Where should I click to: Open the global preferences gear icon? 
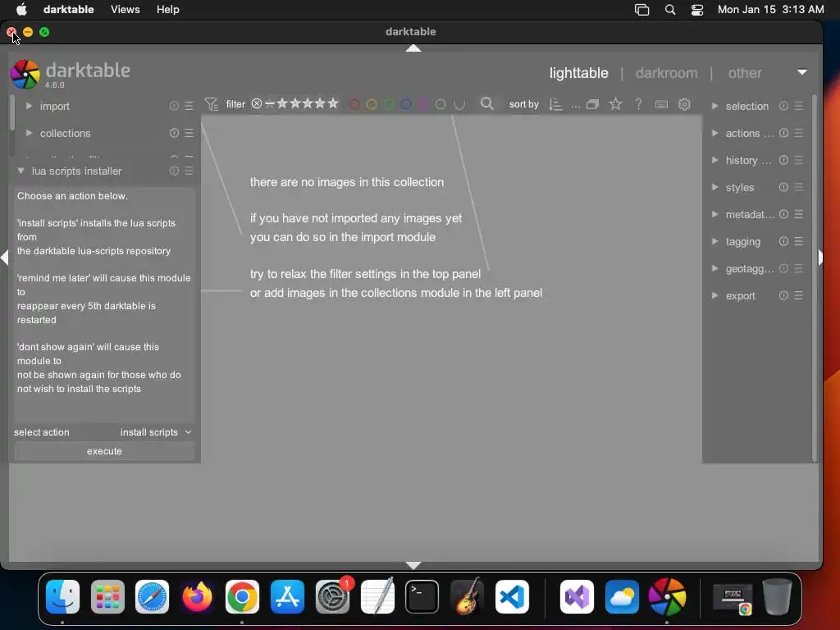[684, 104]
